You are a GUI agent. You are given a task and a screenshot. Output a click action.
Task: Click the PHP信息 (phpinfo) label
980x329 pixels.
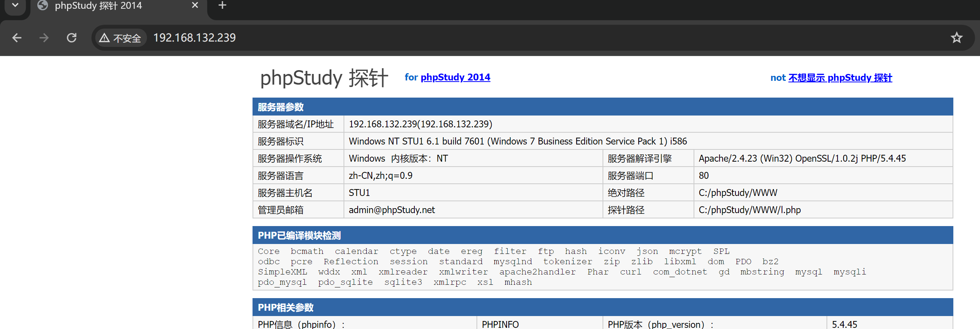coord(301,324)
